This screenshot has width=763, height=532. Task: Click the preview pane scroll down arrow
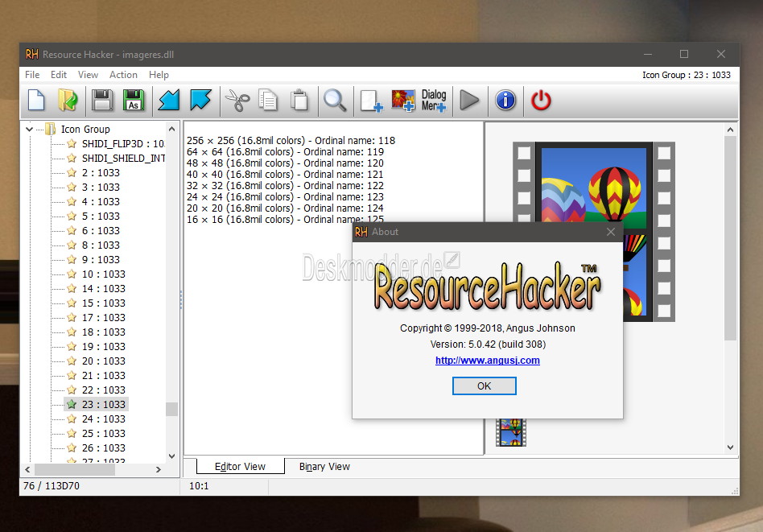[730, 447]
